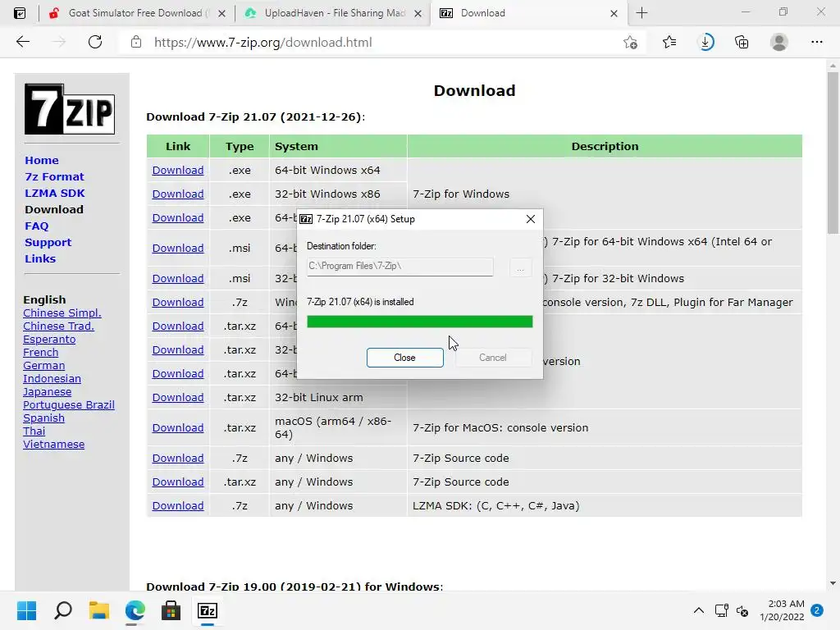This screenshot has height=630, width=840.
Task: Switch language to Chinese Simpl.
Action: point(62,313)
